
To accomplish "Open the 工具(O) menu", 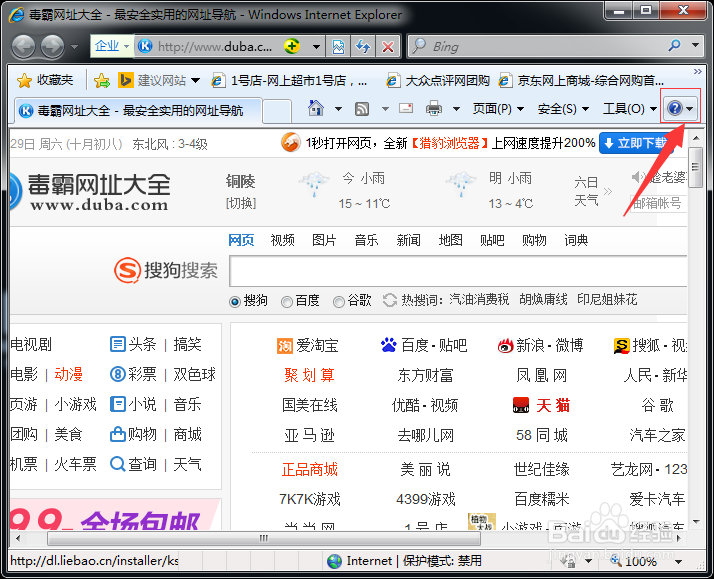I will [x=630, y=109].
